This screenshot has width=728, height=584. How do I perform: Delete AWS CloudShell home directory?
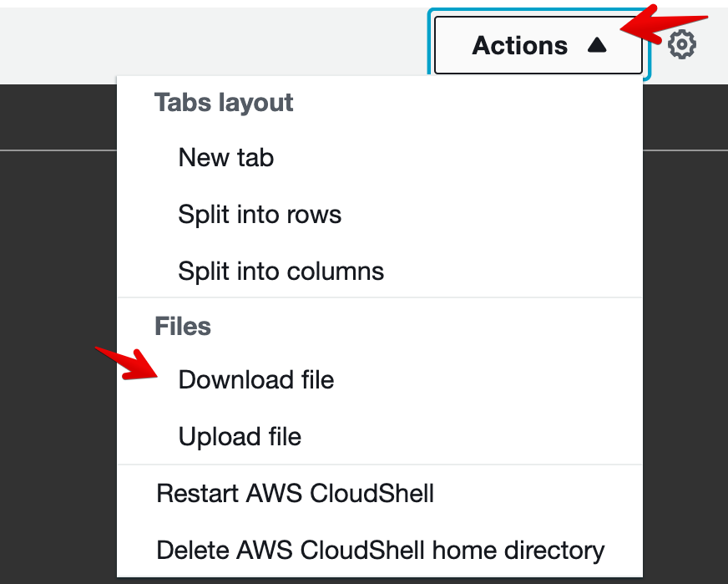(x=380, y=551)
